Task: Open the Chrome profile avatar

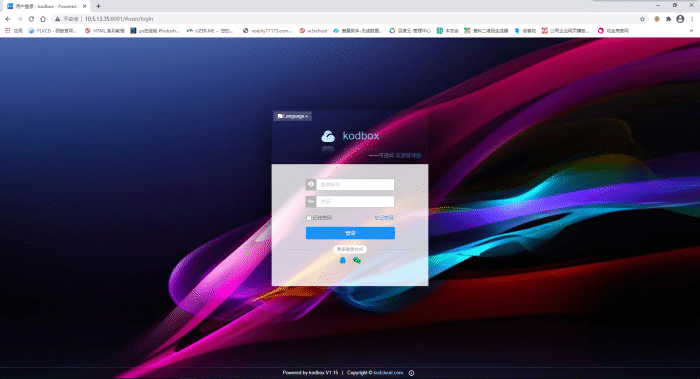Action: pos(680,19)
